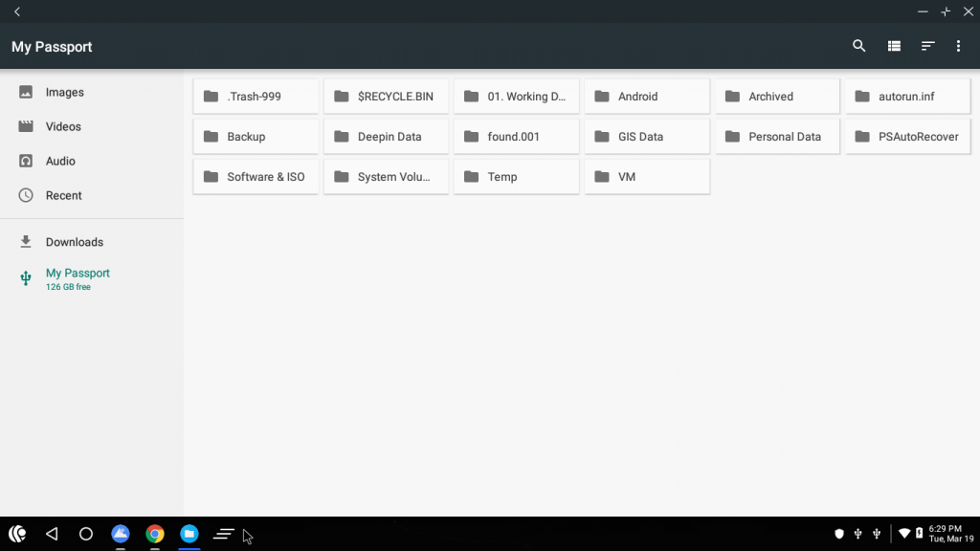Open the Personal Data folder
The height and width of the screenshot is (551, 980).
776,136
